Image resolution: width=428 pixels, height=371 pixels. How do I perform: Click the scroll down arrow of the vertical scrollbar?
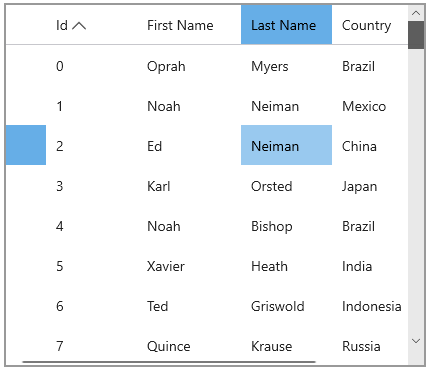(416, 341)
